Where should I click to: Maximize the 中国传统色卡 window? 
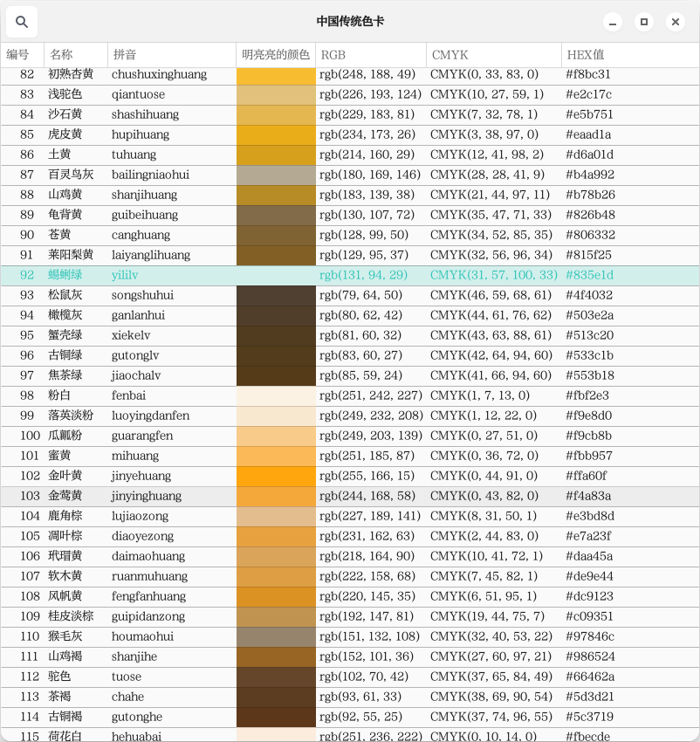643,22
